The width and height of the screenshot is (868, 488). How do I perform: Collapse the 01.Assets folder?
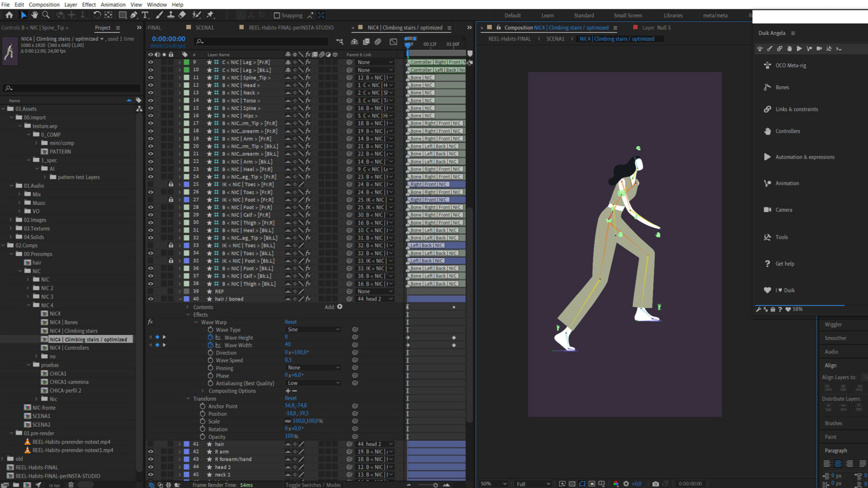pos(4,109)
